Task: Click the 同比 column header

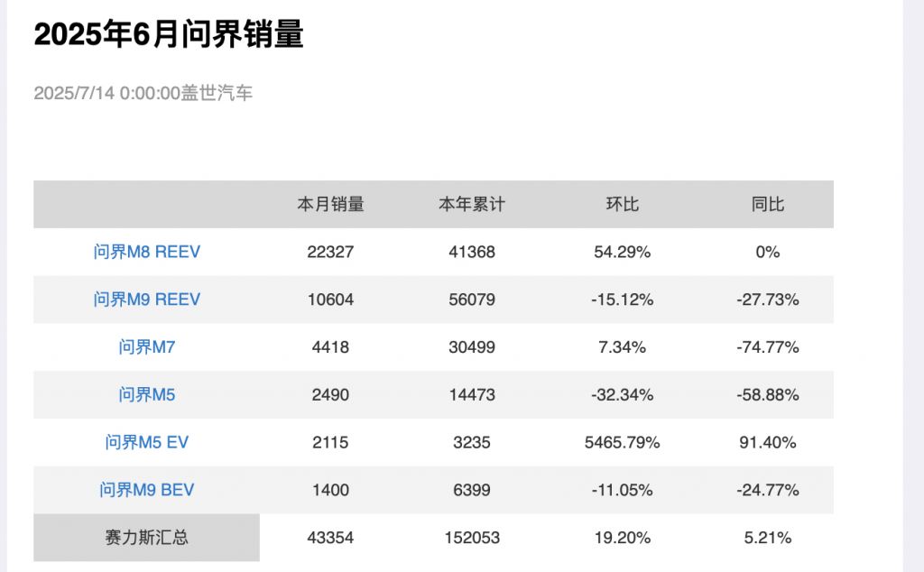Action: 768,205
